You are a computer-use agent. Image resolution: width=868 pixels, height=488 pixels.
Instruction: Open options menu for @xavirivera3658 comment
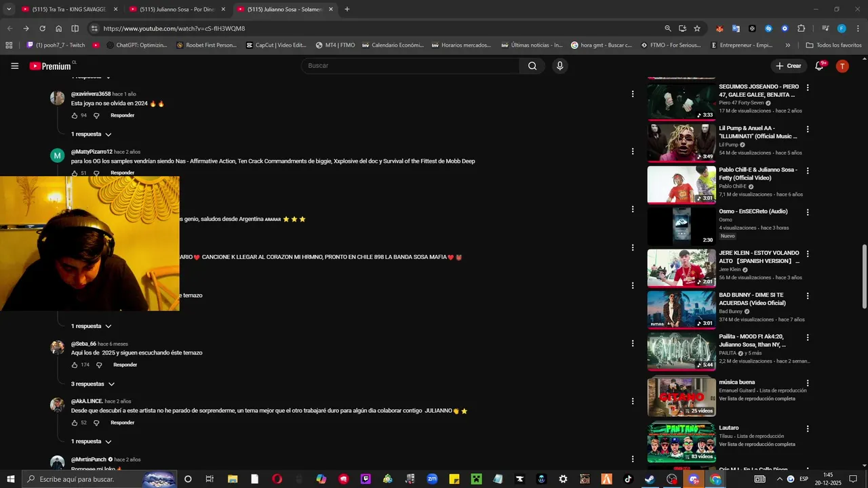[633, 94]
